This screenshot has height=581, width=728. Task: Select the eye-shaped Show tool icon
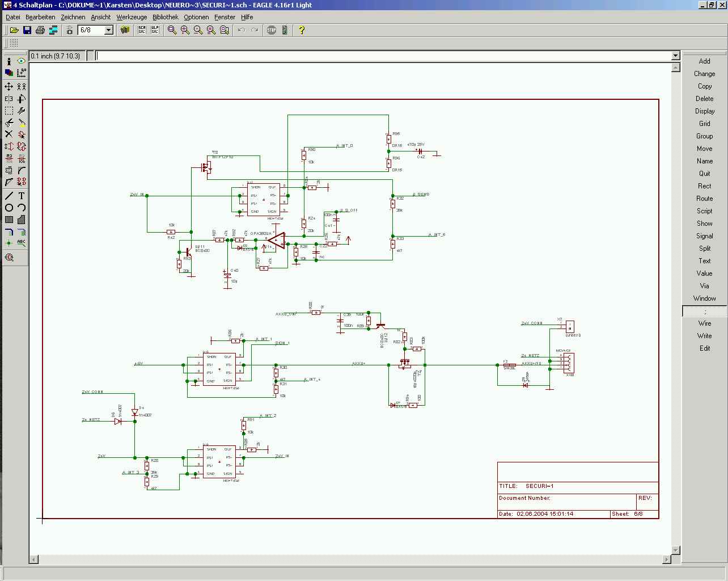[22, 61]
